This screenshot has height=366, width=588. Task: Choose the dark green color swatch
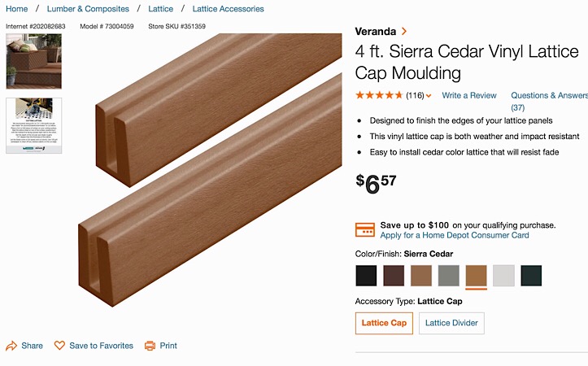tap(531, 276)
